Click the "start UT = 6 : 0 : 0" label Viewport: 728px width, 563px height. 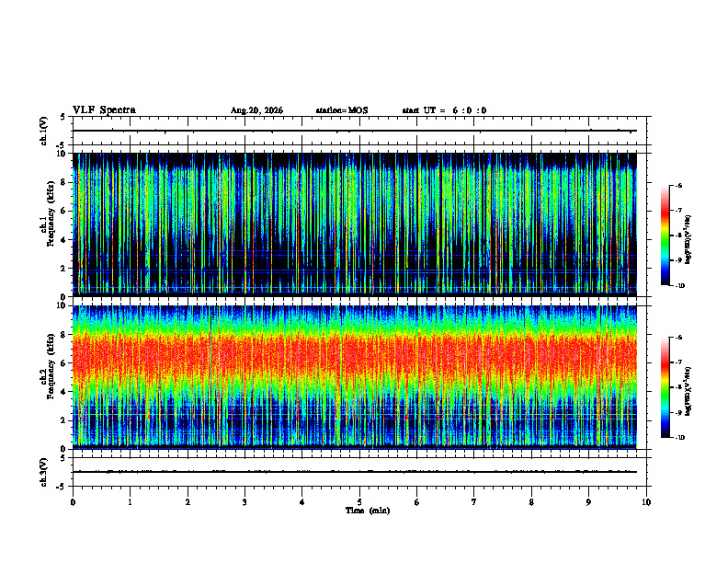[444, 110]
